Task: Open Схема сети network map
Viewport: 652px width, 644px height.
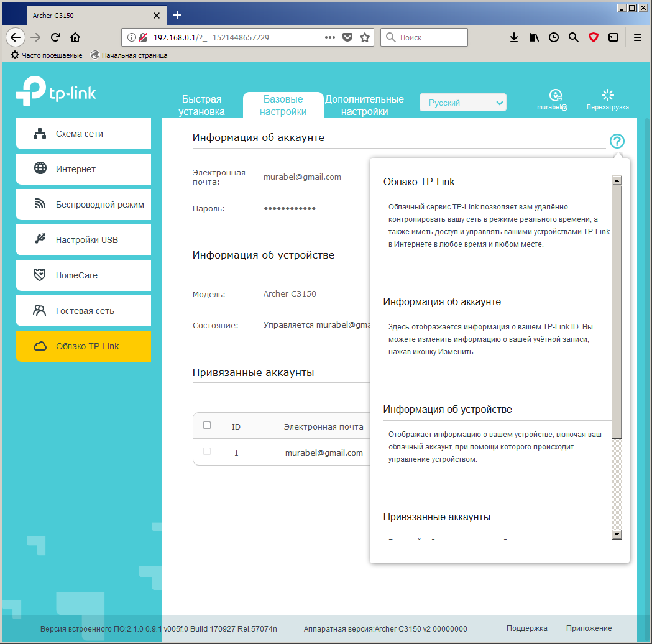Action: click(x=83, y=134)
